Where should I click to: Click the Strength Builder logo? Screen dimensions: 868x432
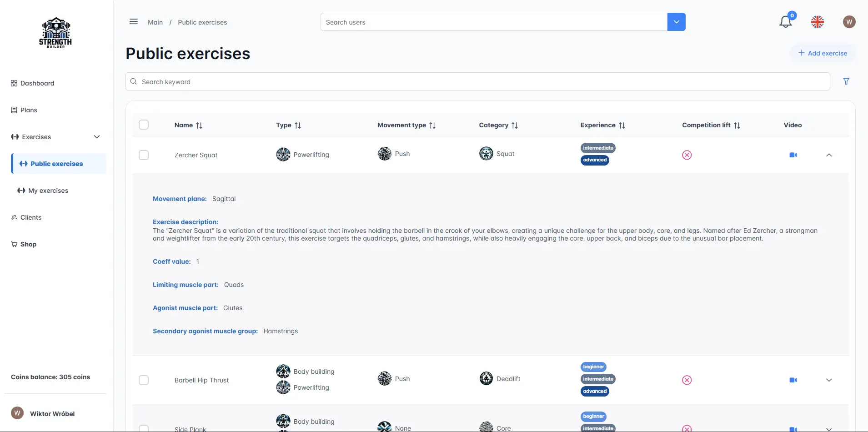click(x=55, y=33)
